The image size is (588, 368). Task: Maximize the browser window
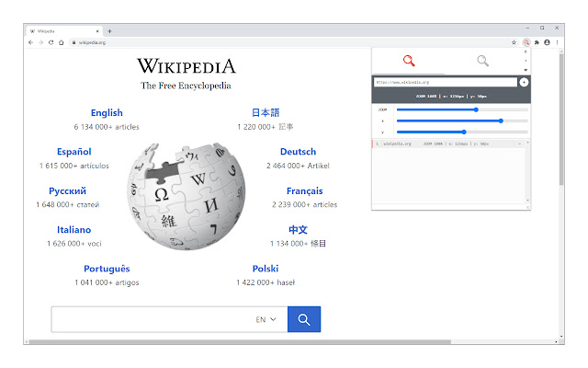coord(542,28)
